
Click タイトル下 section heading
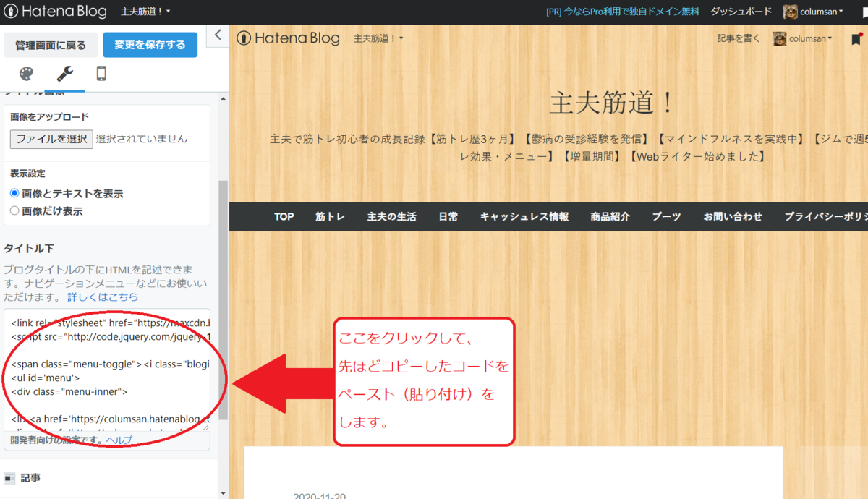point(29,248)
